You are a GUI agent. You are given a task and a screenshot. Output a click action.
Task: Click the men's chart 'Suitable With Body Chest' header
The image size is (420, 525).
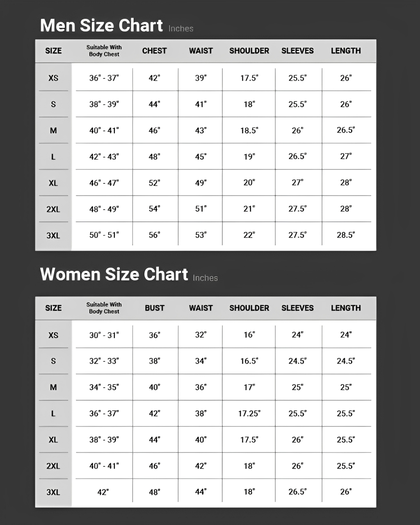(104, 51)
